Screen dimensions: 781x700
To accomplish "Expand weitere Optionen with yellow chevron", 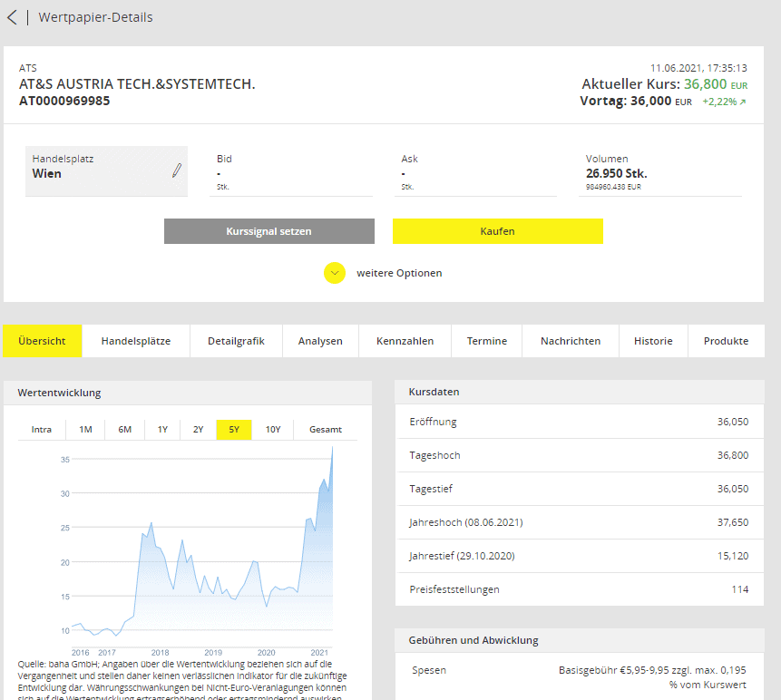I will [x=335, y=273].
